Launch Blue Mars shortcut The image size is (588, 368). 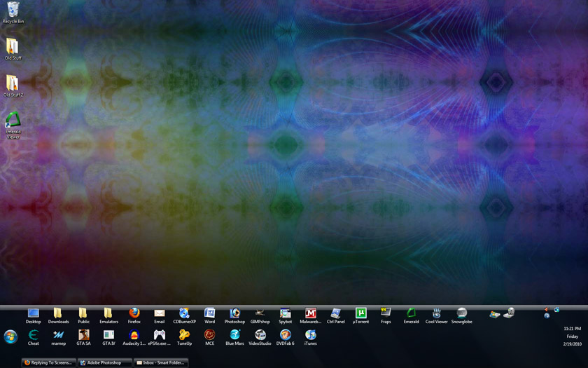click(x=234, y=338)
